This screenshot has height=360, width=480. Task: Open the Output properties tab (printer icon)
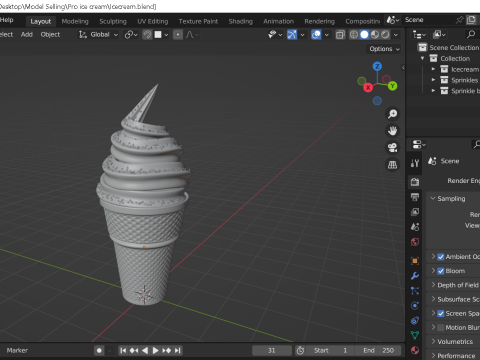(415, 197)
